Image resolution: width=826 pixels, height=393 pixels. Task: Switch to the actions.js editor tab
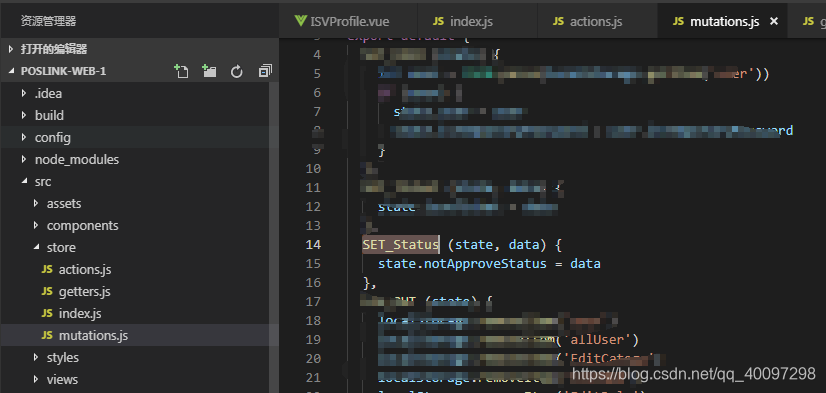tap(597, 21)
